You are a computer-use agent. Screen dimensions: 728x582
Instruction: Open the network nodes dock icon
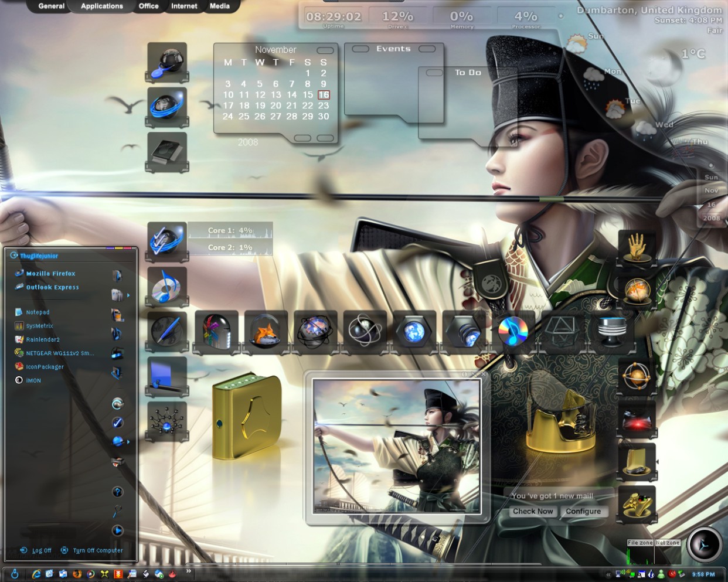(x=167, y=421)
